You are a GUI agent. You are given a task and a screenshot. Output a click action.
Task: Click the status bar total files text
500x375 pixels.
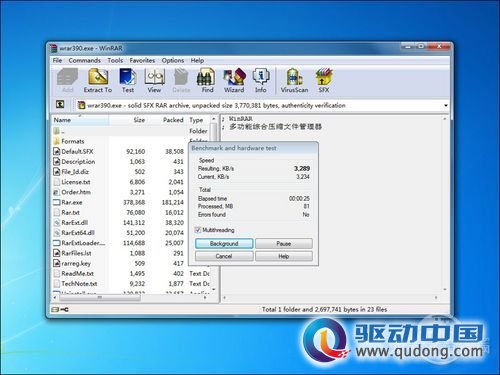324,309
